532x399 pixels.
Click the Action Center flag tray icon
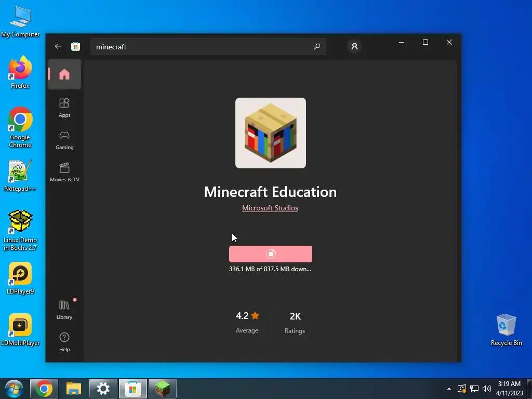click(x=462, y=389)
